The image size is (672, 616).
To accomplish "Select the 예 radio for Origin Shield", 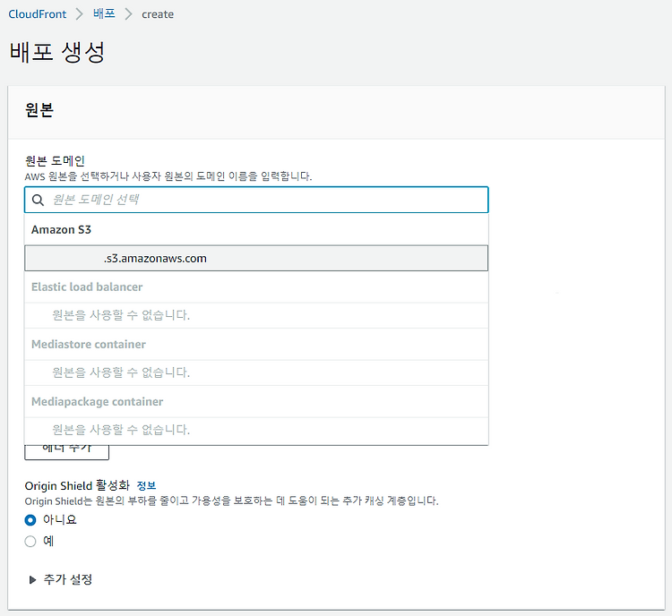I will [x=30, y=542].
